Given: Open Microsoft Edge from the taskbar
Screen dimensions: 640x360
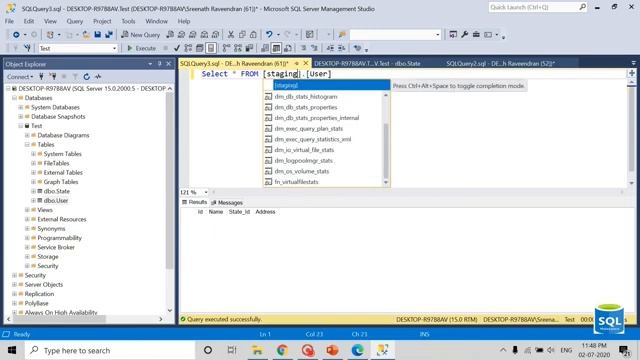Looking at the screenshot, I should (358, 350).
